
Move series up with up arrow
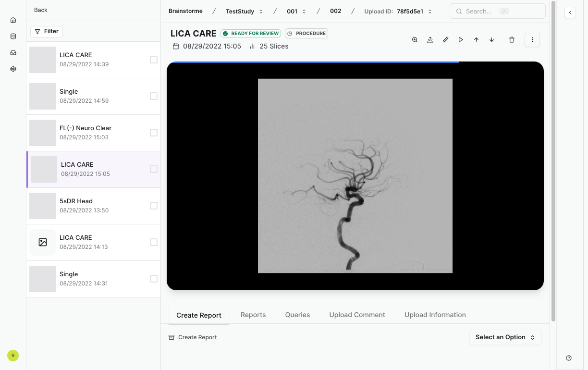[476, 40]
